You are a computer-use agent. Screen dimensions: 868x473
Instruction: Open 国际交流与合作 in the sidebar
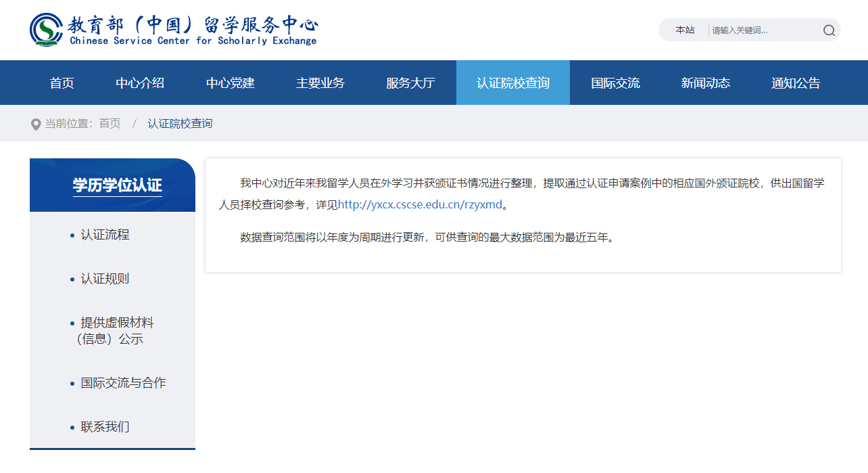[123, 383]
